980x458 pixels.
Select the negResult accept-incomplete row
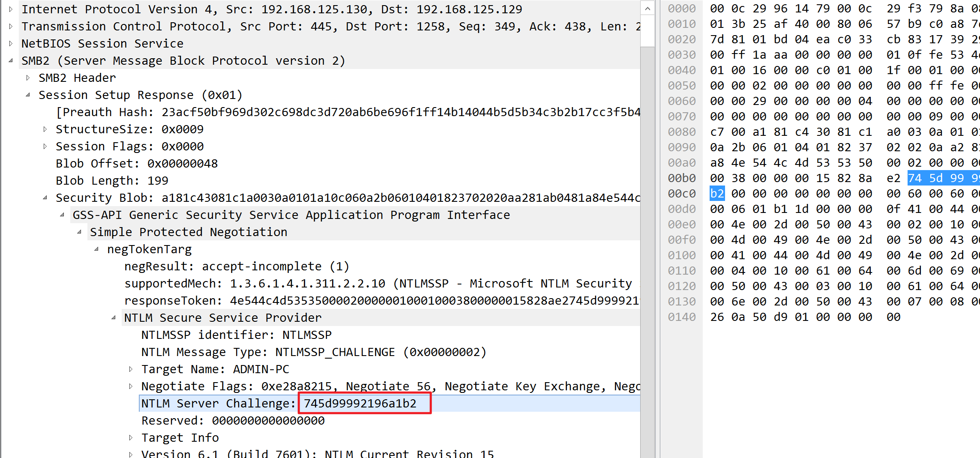pos(237,266)
